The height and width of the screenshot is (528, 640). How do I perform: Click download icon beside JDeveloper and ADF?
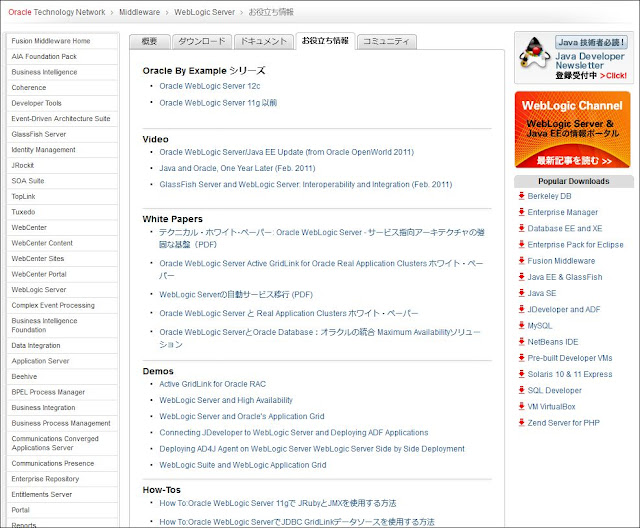(521, 309)
